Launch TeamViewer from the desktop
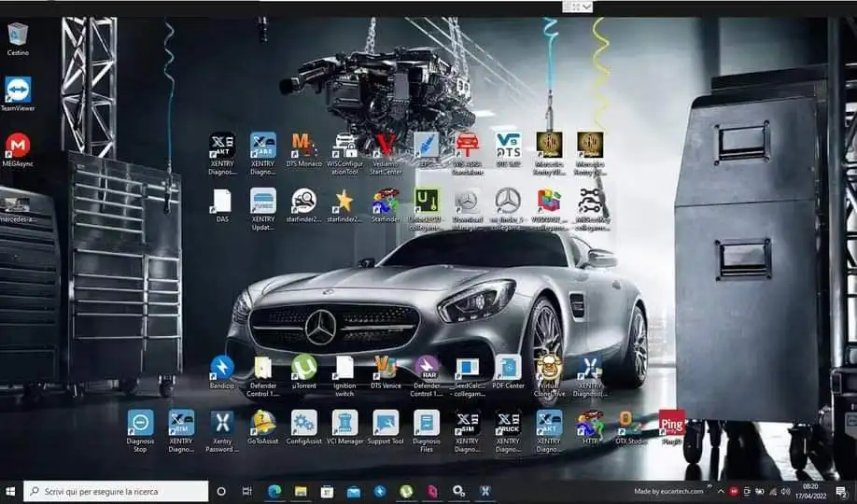Screen dimensions: 857x504 18,93
